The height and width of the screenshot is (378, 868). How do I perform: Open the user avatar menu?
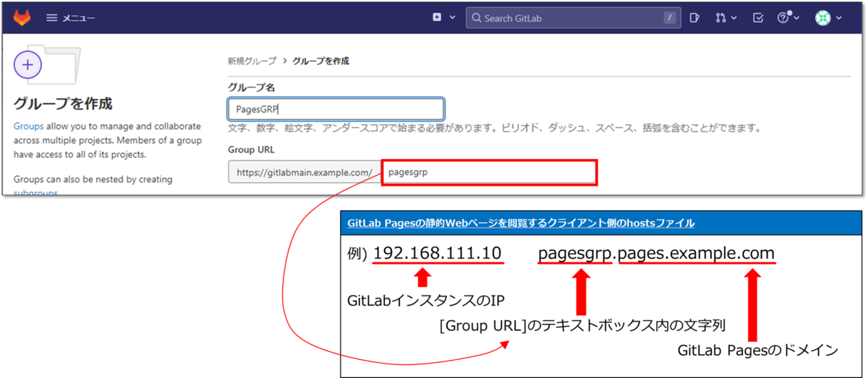point(823,18)
